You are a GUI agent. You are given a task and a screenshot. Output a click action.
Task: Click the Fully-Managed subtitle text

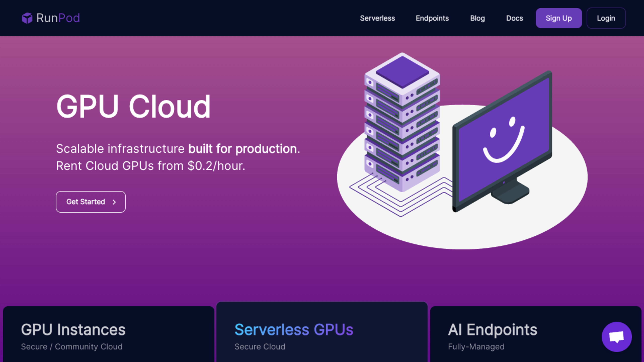click(476, 347)
